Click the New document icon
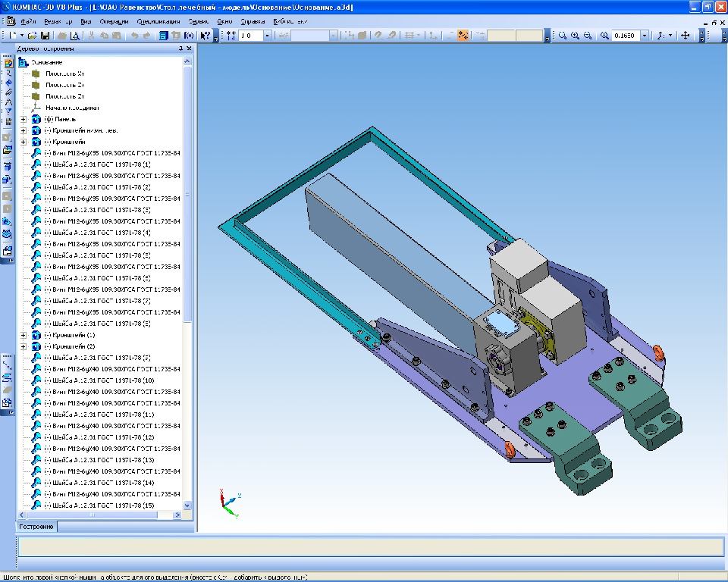 pyautogui.click(x=13, y=36)
